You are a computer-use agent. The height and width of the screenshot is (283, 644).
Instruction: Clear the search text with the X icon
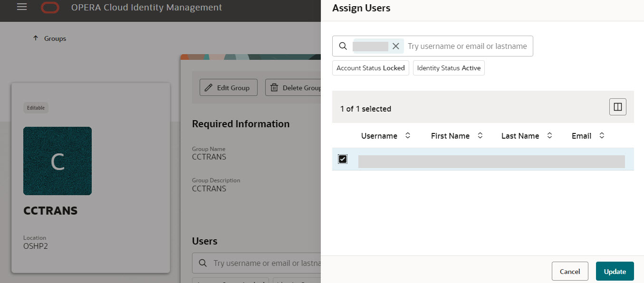pyautogui.click(x=396, y=46)
